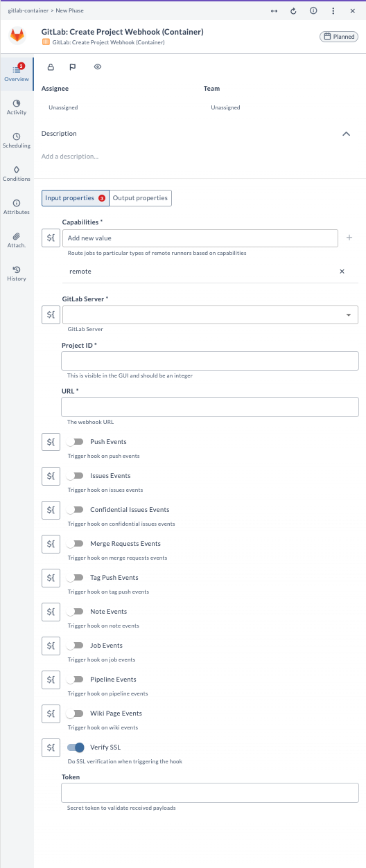Enable the Issues Events toggle
This screenshot has height=868, width=366.
[x=75, y=476]
